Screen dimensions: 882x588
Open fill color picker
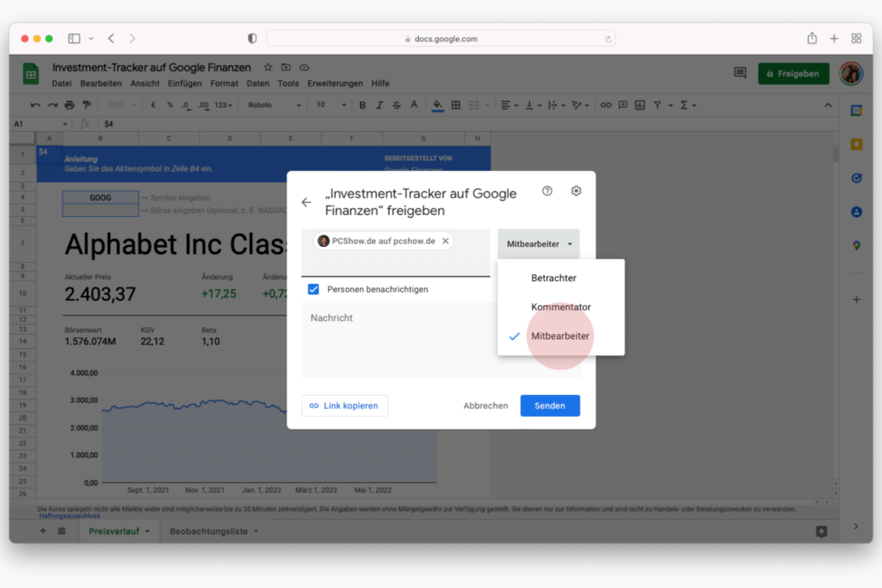pyautogui.click(x=437, y=105)
